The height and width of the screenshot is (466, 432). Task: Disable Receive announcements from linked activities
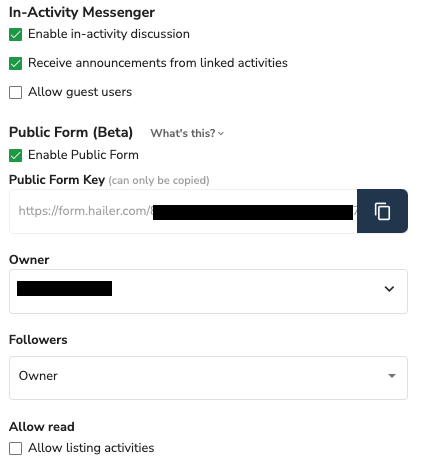[x=15, y=63]
